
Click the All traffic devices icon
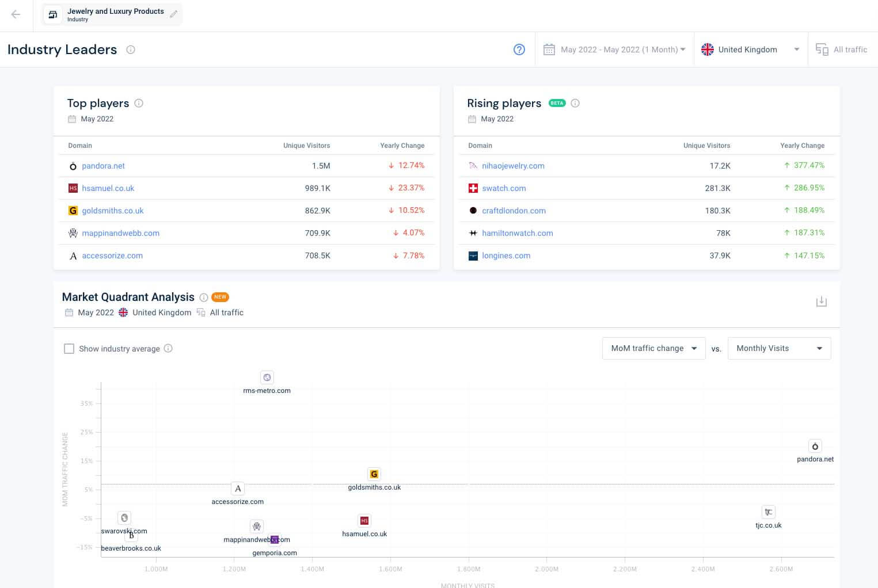pyautogui.click(x=822, y=49)
